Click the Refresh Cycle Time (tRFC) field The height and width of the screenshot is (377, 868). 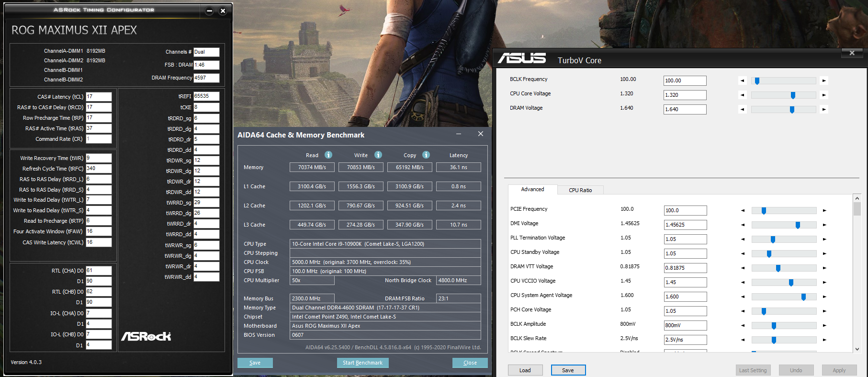coord(99,169)
